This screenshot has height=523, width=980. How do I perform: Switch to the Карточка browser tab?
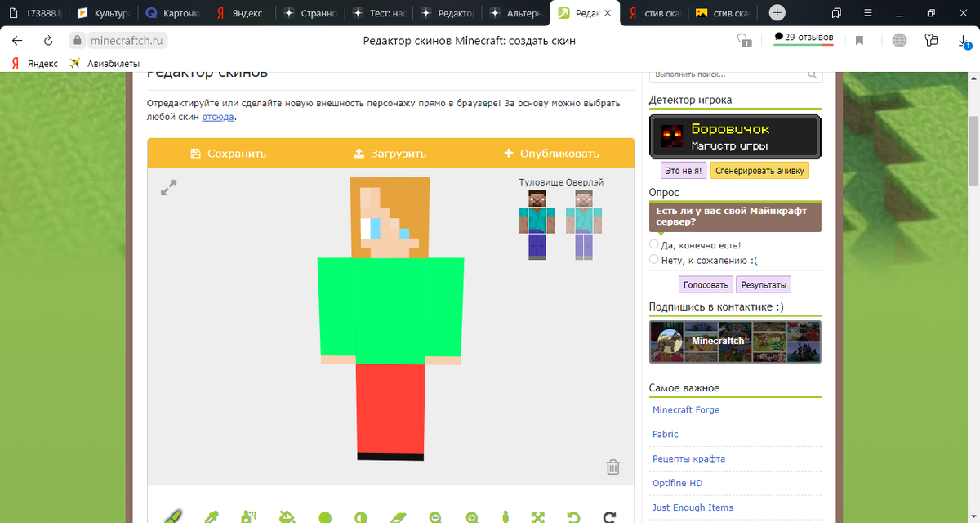pyautogui.click(x=171, y=13)
